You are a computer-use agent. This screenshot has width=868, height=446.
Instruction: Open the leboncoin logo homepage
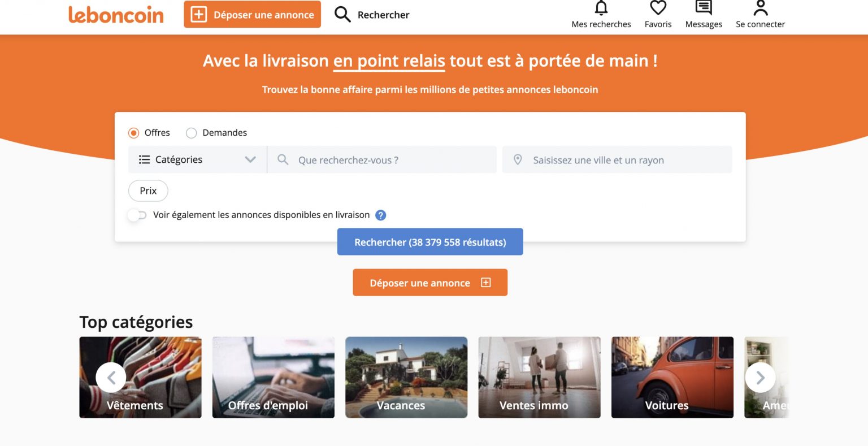click(x=116, y=15)
